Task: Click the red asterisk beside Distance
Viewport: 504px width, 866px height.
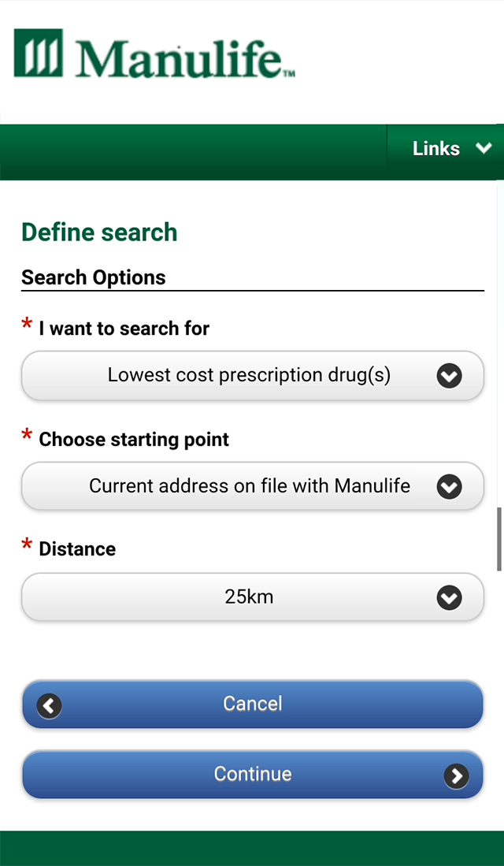Action: tap(26, 545)
